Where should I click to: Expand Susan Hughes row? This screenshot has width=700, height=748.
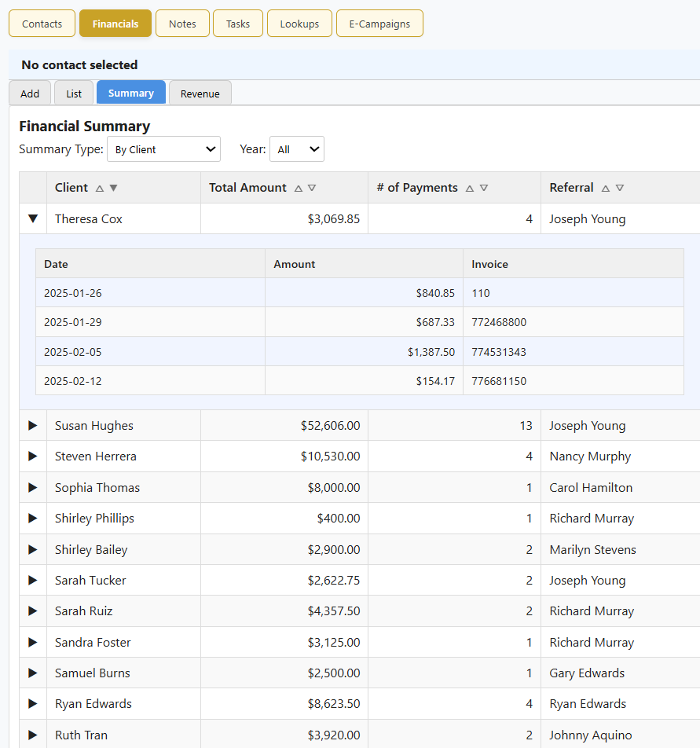point(33,426)
